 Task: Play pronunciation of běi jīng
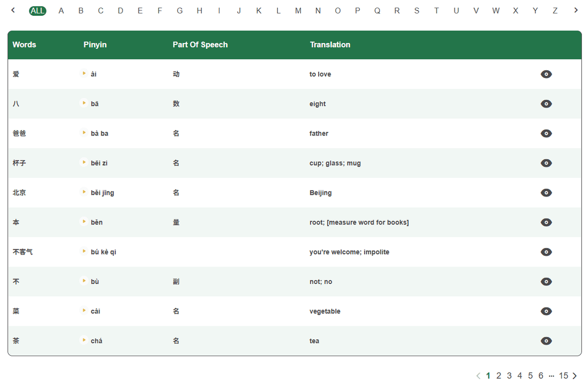click(x=84, y=192)
